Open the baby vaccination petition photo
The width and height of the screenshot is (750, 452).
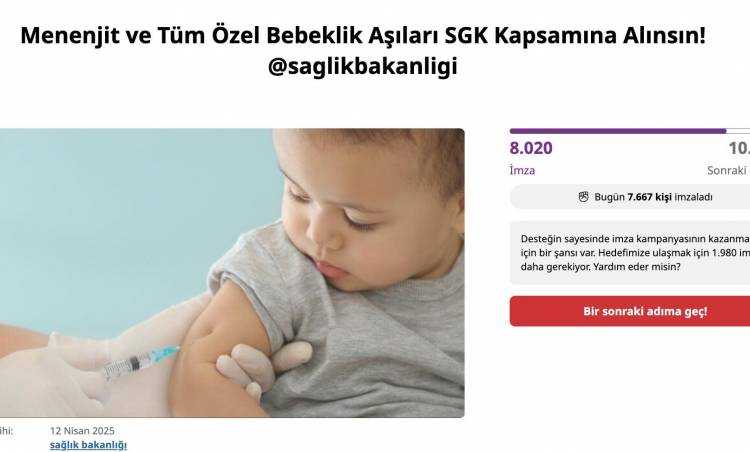point(232,273)
